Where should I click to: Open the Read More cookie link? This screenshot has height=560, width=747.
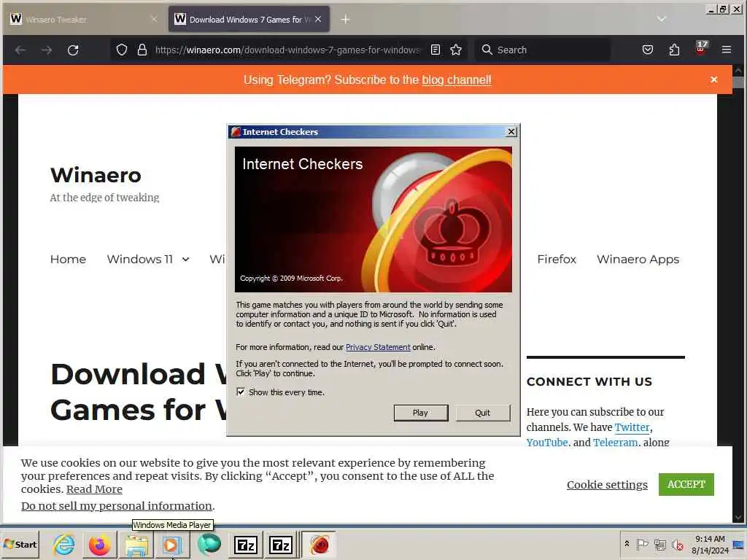94,489
